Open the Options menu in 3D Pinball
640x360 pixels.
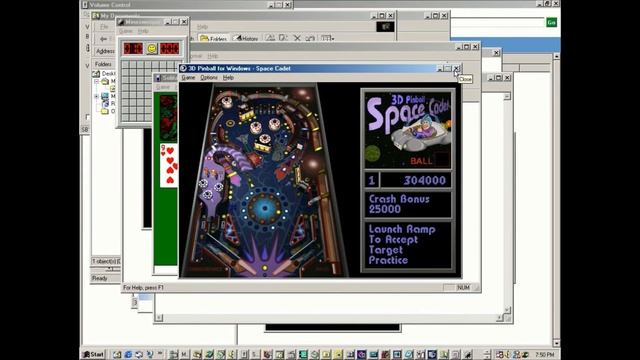209,78
